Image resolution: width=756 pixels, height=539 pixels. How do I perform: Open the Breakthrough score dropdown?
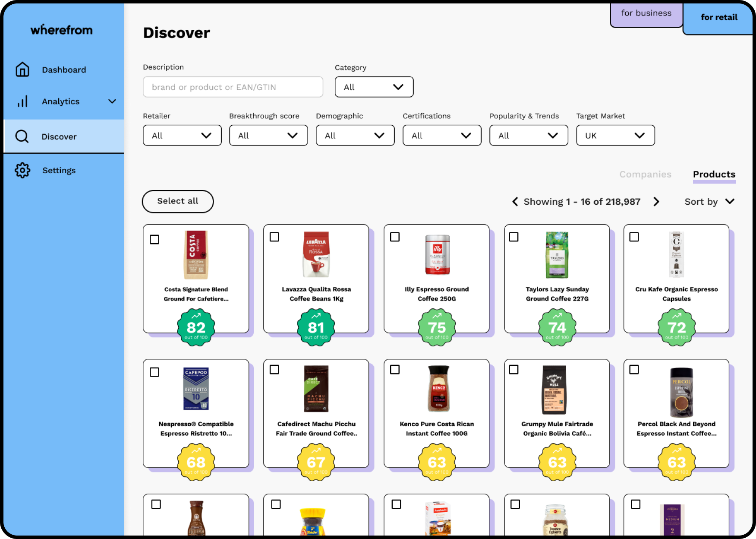tap(268, 135)
